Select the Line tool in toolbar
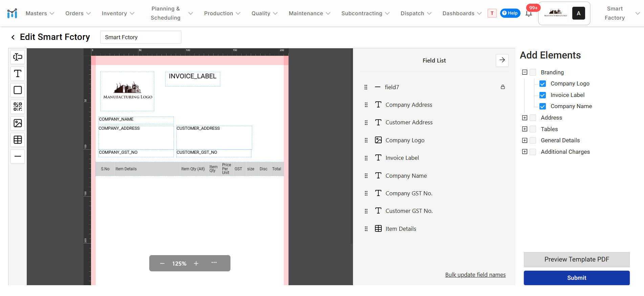644x296 pixels. pyautogui.click(x=18, y=156)
